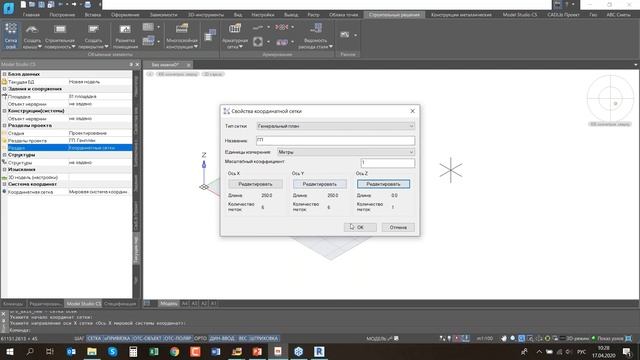Open the Оформление ribbon tab
The width and height of the screenshot is (640, 360).
[x=125, y=15]
